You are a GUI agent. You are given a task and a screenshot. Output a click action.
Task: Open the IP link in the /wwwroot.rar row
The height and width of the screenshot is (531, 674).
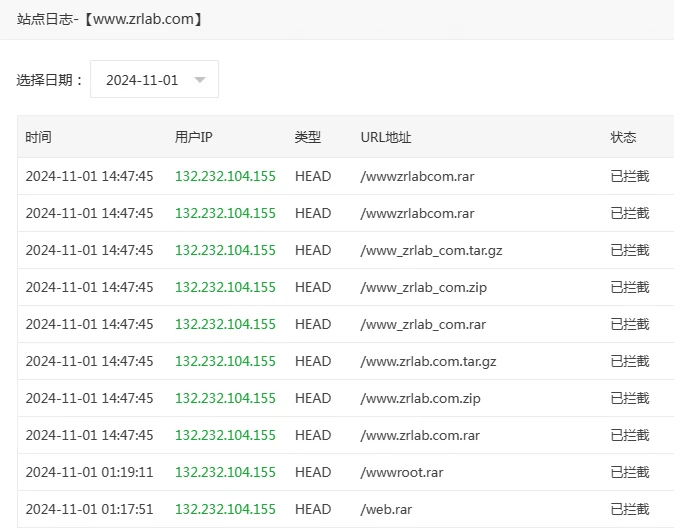[225, 472]
